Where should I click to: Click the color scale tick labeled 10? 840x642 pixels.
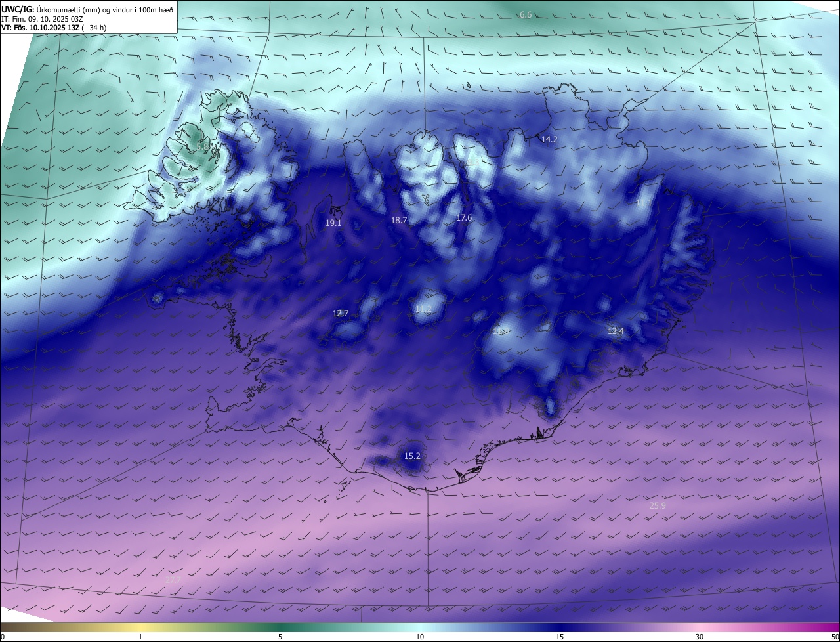click(420, 637)
